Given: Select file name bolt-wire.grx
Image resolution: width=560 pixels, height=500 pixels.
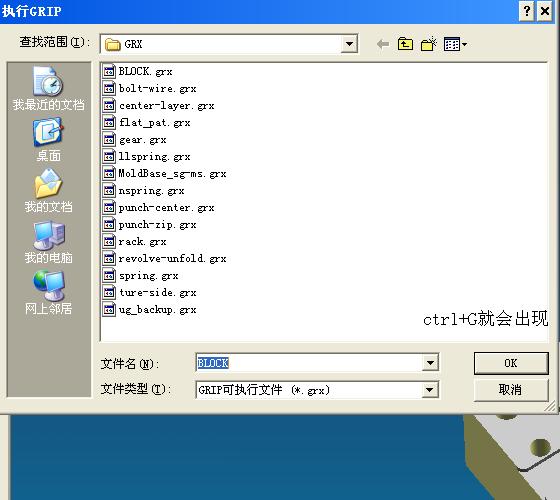Looking at the screenshot, I should [x=158, y=89].
